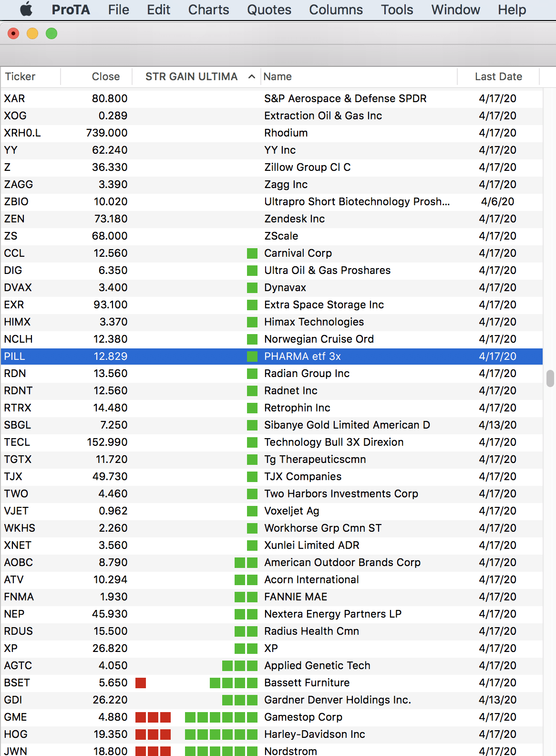Open the Edit menu
The width and height of the screenshot is (556, 756).
pyautogui.click(x=158, y=10)
